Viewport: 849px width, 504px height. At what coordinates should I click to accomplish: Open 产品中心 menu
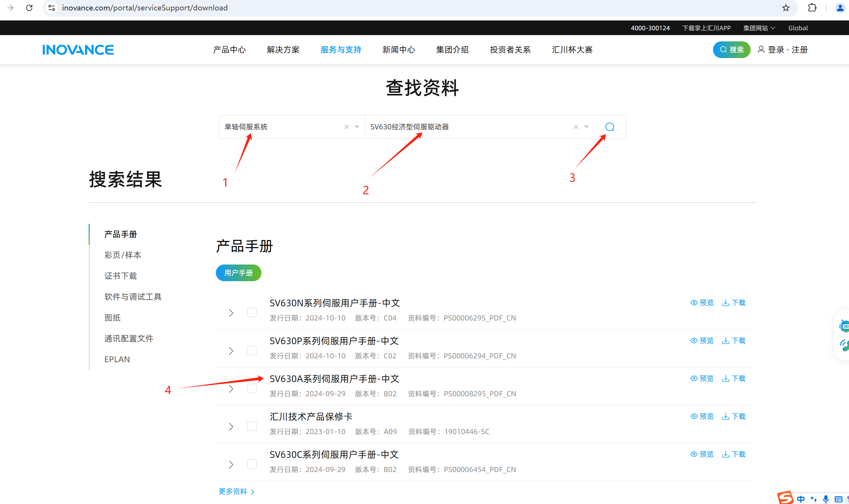coord(229,50)
